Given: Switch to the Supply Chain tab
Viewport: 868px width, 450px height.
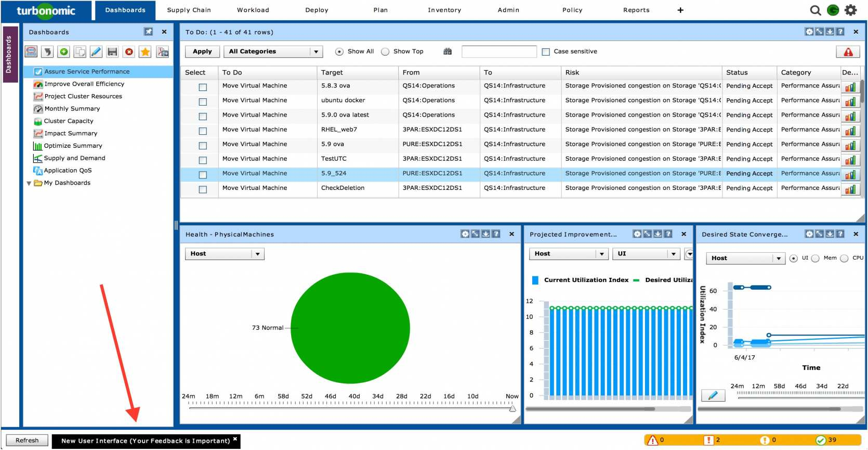Looking at the screenshot, I should pos(189,10).
